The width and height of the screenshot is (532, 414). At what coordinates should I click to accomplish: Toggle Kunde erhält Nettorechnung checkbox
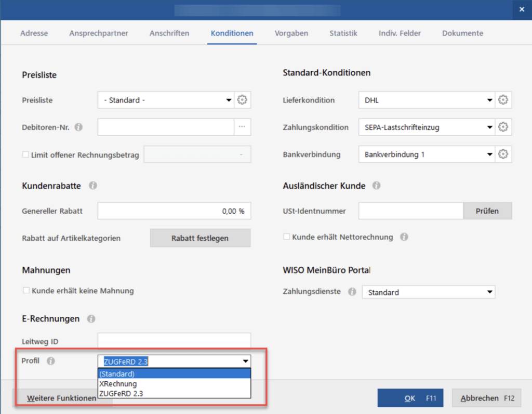coord(286,237)
